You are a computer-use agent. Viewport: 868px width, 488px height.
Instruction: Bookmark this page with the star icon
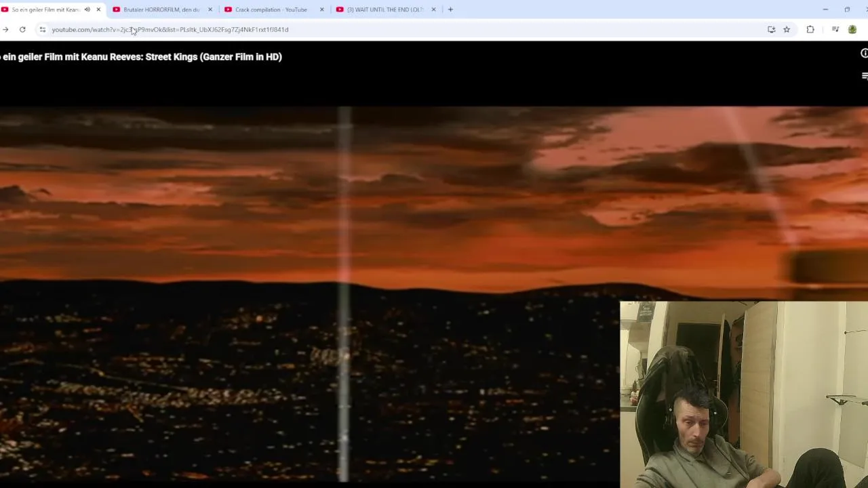[x=787, y=30]
